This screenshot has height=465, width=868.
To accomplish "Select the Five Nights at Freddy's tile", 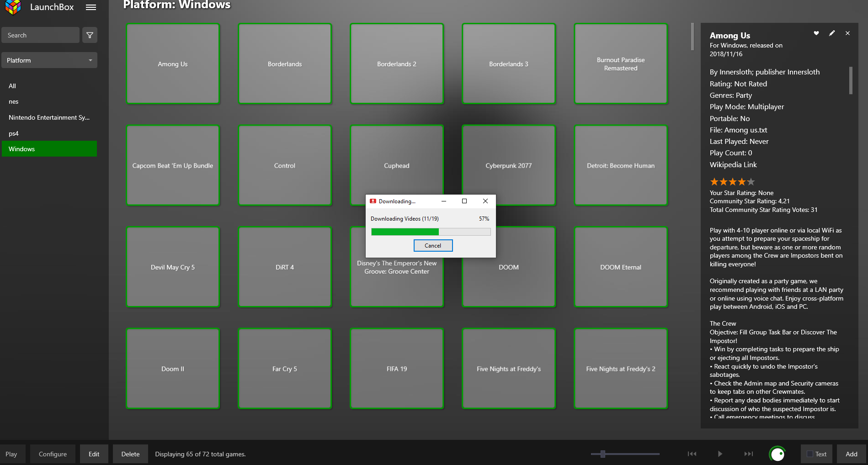I will (x=509, y=369).
